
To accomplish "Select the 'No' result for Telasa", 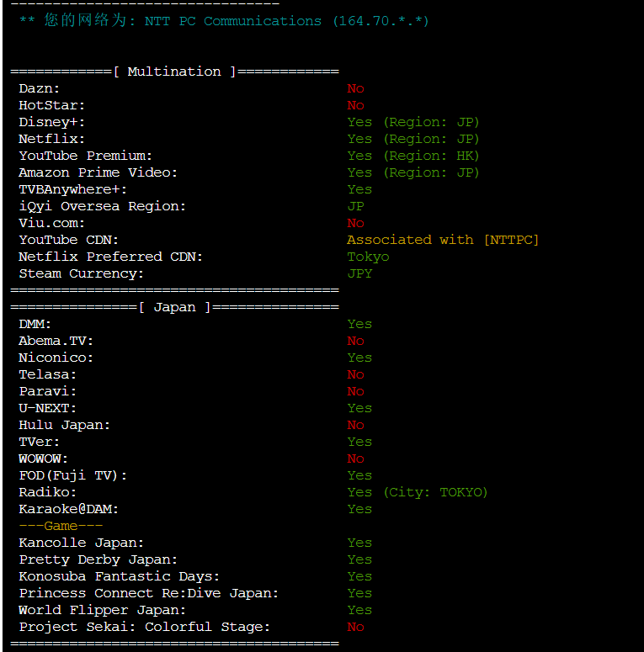I will 356,374.
